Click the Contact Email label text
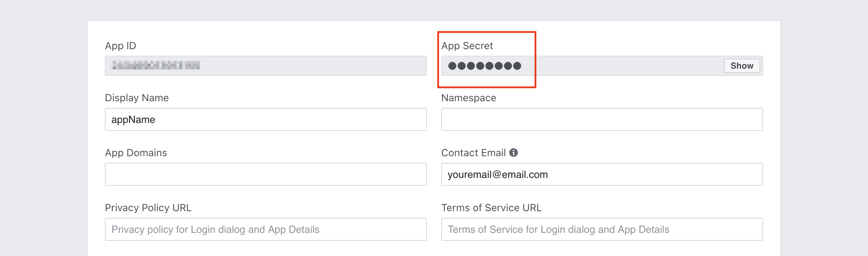The width and height of the screenshot is (868, 256). pyautogui.click(x=473, y=153)
